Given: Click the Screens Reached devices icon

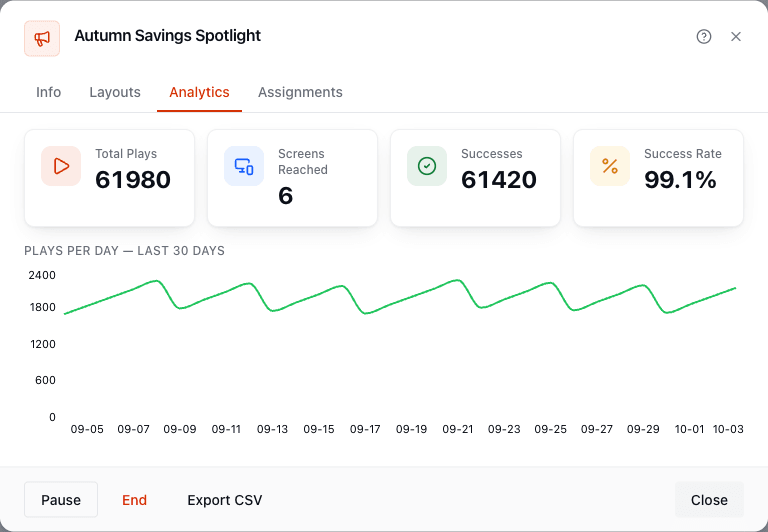Looking at the screenshot, I should (x=244, y=166).
